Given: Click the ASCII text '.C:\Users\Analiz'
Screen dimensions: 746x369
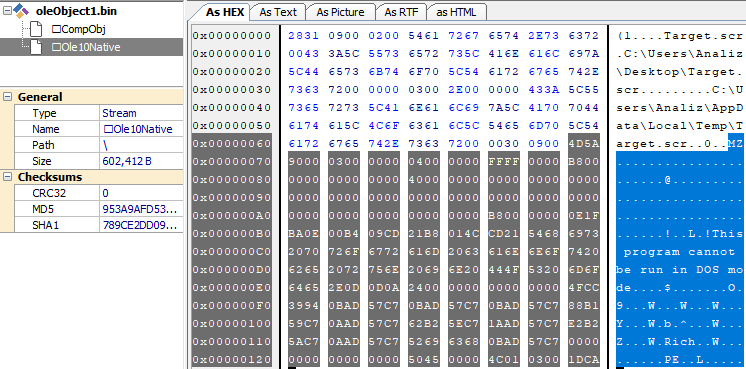Looking at the screenshot, I should click(x=680, y=54).
